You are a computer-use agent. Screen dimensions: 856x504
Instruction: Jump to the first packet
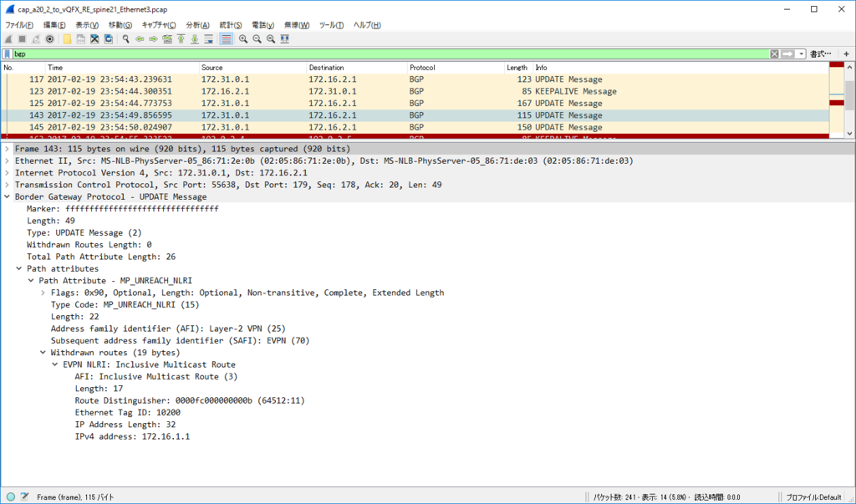click(x=181, y=38)
